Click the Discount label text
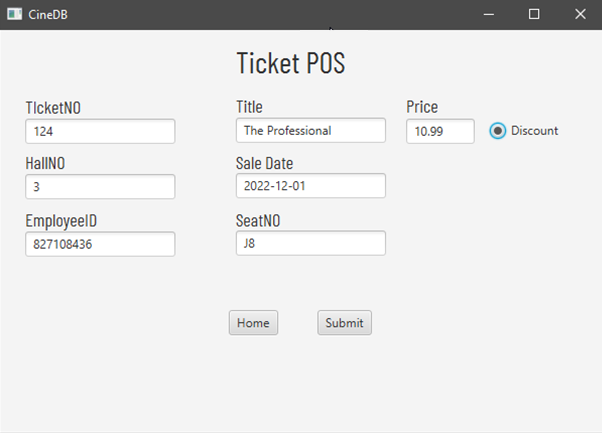The height and width of the screenshot is (433, 602). pyautogui.click(x=534, y=131)
